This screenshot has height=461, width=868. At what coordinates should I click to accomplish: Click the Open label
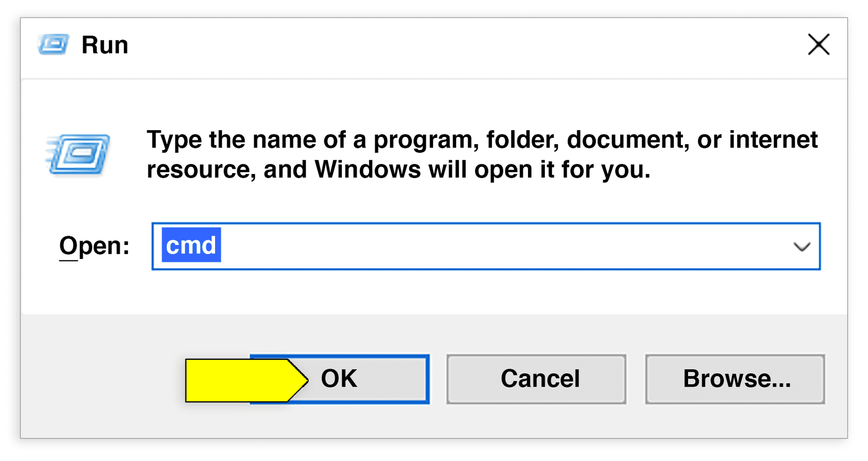(93, 246)
